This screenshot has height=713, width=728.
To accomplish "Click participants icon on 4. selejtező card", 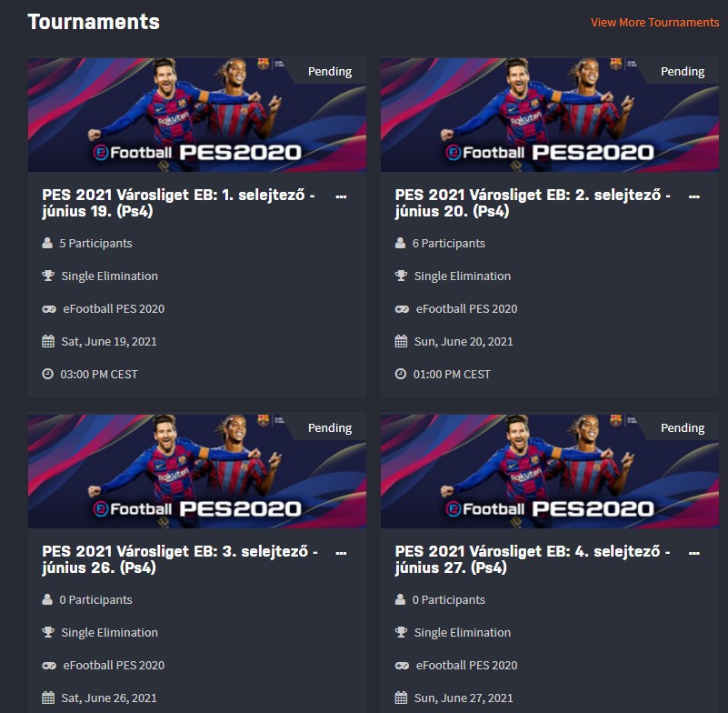I will pos(400,600).
